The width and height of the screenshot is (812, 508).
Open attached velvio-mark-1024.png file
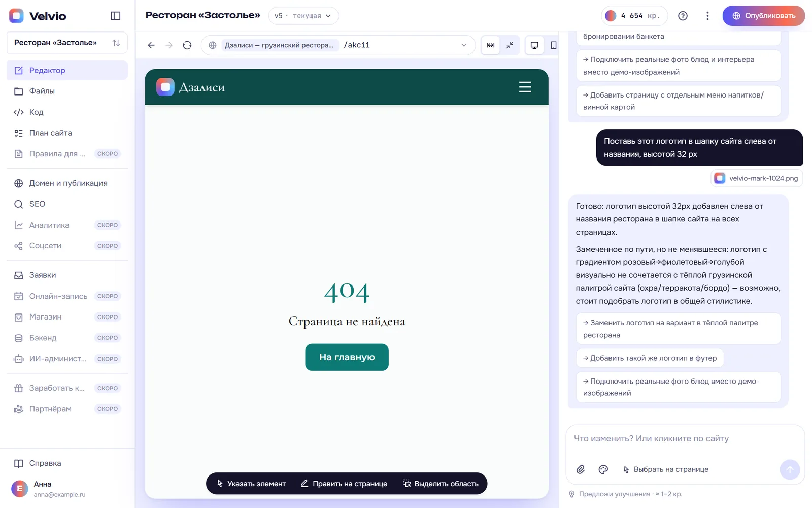[x=757, y=178]
